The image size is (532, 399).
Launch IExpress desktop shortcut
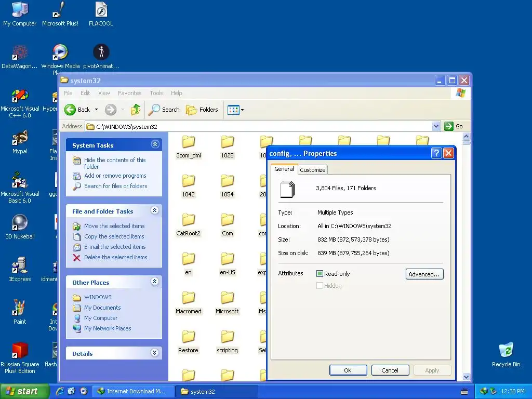click(x=20, y=270)
